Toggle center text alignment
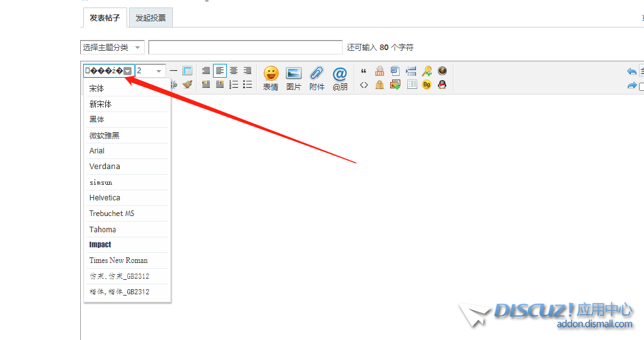This screenshot has height=340, width=644. (x=234, y=71)
